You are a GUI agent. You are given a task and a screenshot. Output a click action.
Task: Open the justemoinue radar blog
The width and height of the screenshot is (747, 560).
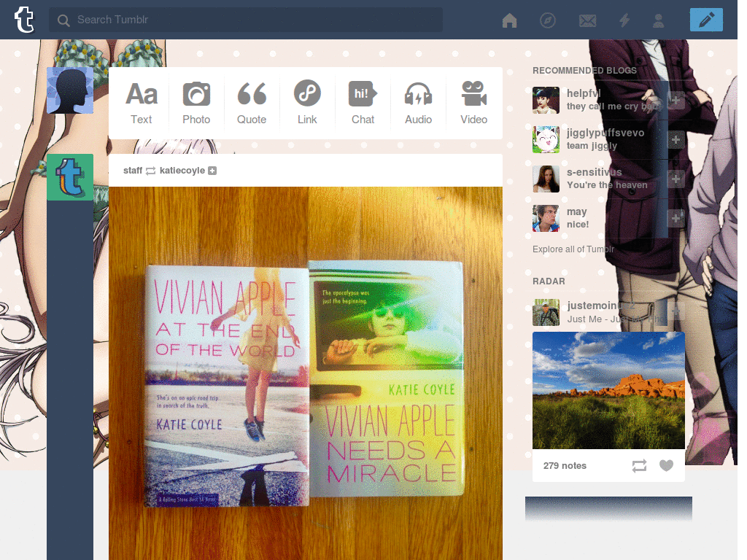point(601,306)
